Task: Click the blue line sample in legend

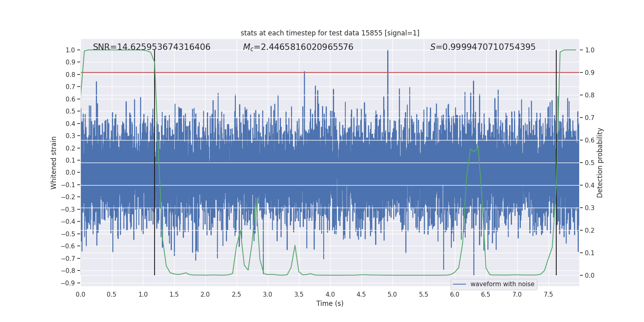Action: tap(460, 284)
